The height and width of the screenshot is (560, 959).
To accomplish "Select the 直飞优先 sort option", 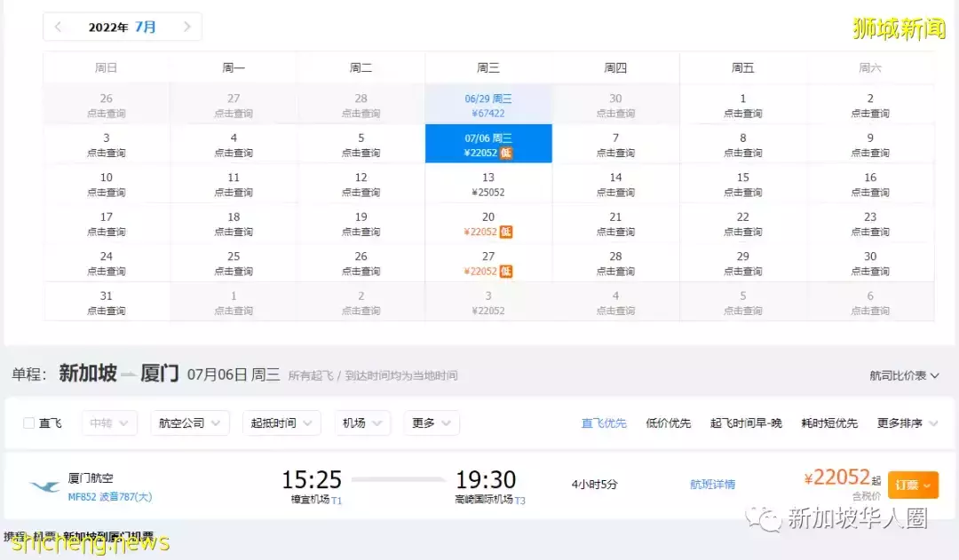I will pyautogui.click(x=604, y=423).
